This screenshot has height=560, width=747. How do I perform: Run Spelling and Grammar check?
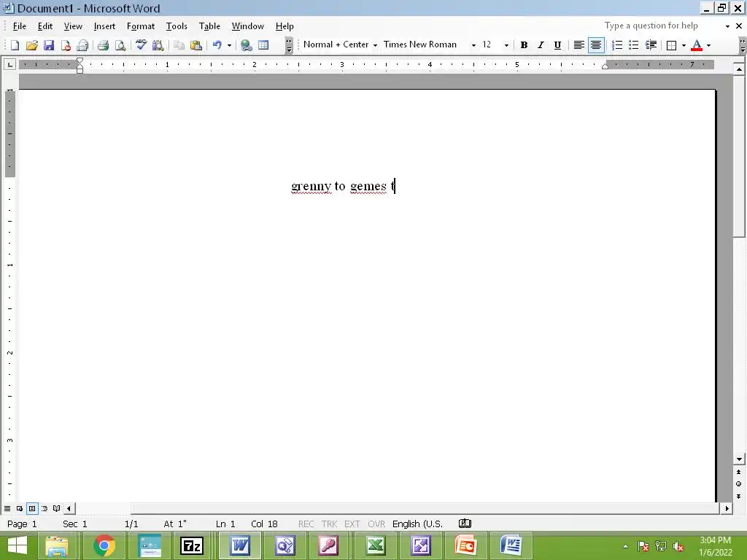[141, 45]
